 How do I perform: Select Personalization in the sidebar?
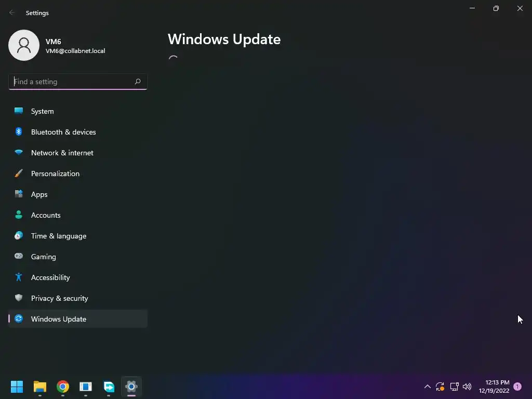coord(78,174)
